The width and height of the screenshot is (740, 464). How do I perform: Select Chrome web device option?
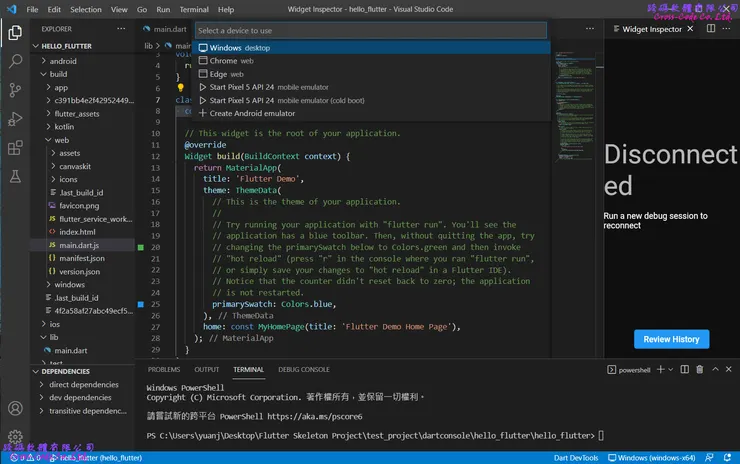coord(226,61)
